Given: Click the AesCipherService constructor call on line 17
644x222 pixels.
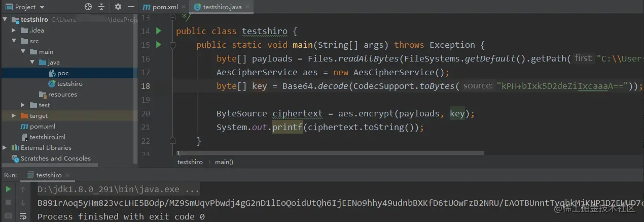Looking at the screenshot, I should point(395,72).
